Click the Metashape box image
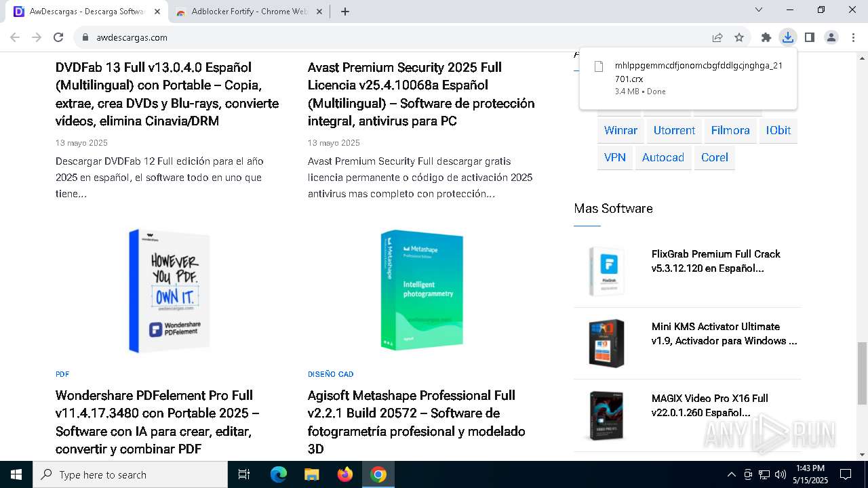This screenshot has width=868, height=488. coord(421,291)
